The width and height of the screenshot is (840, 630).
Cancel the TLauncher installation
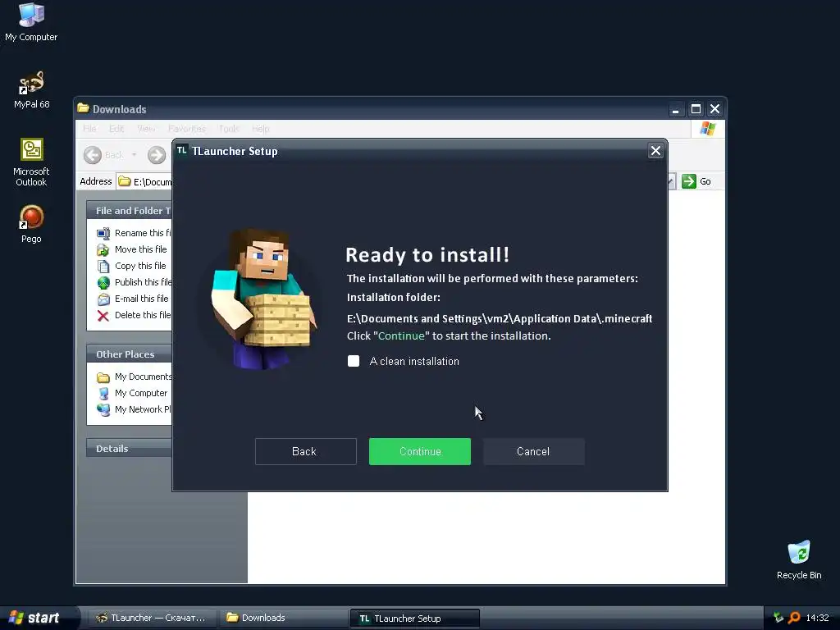pos(533,451)
